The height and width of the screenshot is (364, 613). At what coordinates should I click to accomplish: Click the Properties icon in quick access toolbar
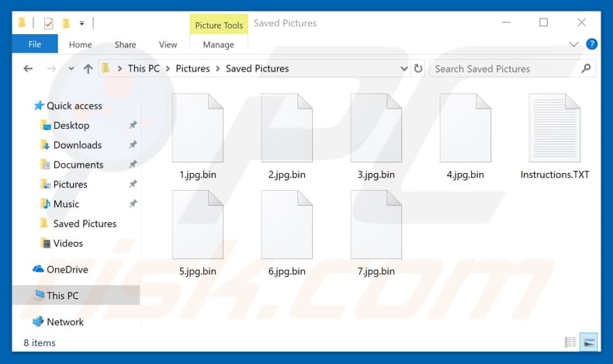coord(48,23)
